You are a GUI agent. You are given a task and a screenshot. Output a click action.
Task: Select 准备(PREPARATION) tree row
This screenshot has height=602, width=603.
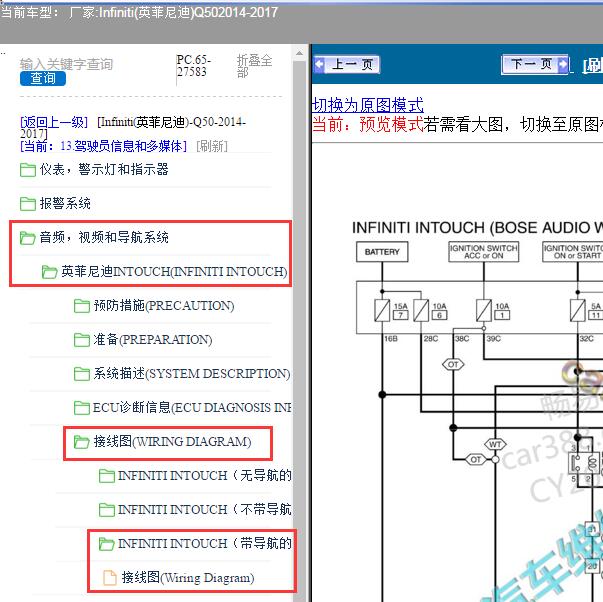pos(153,340)
